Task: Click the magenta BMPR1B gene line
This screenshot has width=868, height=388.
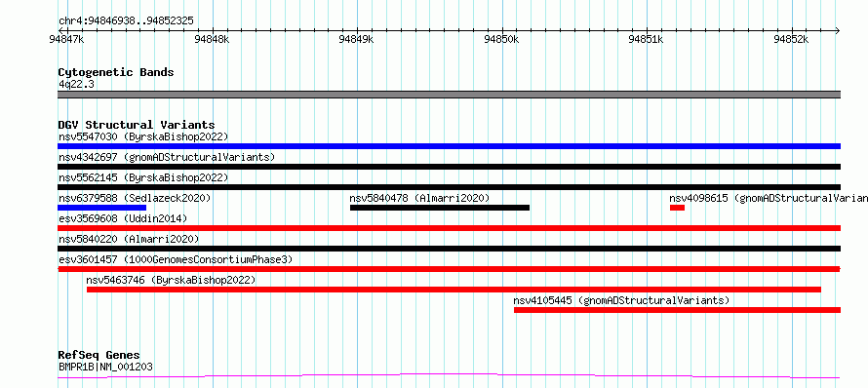Action: click(449, 376)
